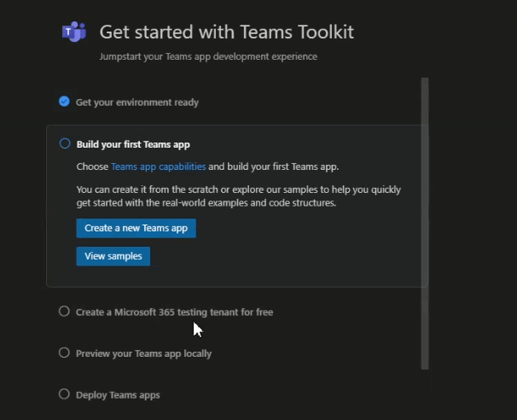517x420 pixels.
Task: Select the 'Preview your Teams app locally' circle
Action: [64, 353]
